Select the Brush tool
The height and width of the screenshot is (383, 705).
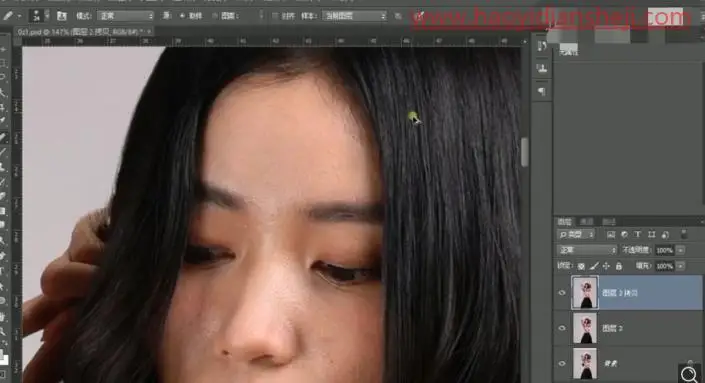(x=4, y=151)
